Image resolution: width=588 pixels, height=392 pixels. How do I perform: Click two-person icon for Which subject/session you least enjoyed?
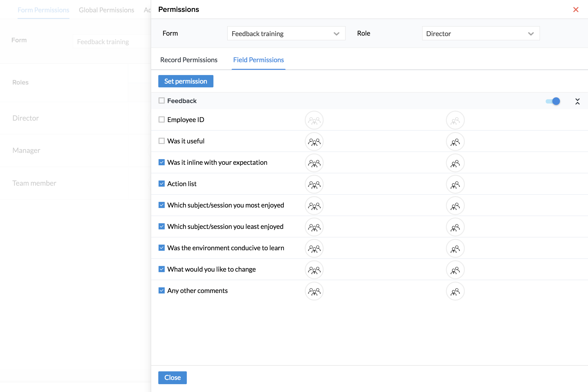click(455, 227)
